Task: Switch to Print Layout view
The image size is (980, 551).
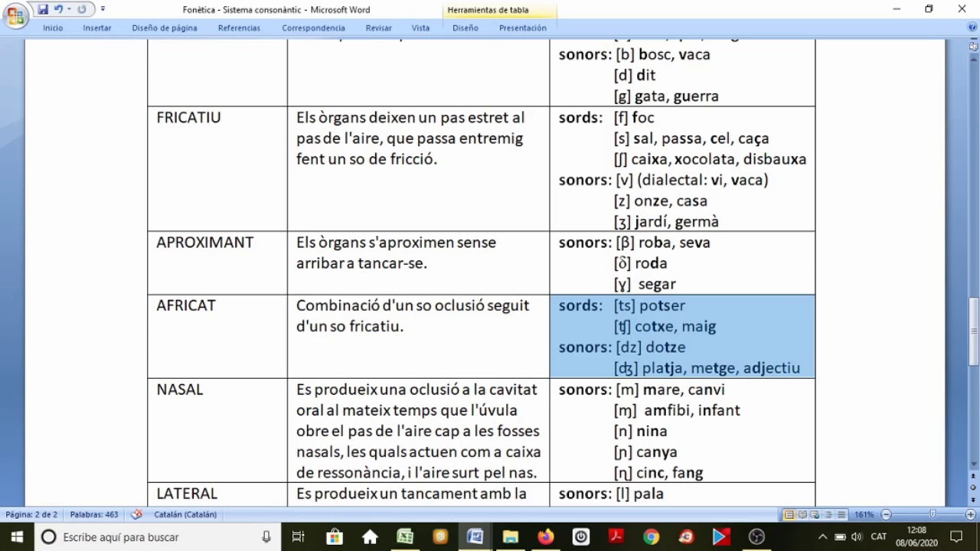Action: [x=789, y=514]
